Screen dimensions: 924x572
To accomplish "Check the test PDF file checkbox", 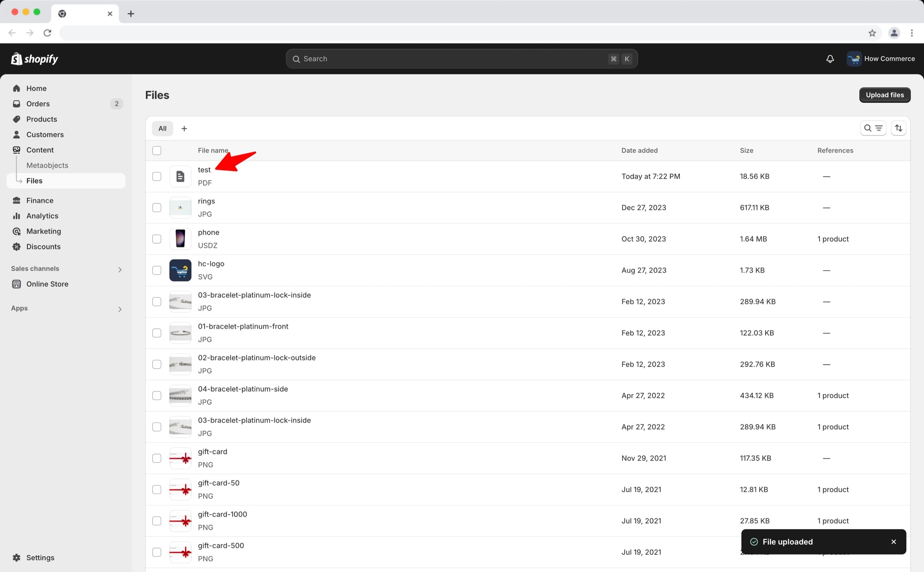I will click(157, 176).
